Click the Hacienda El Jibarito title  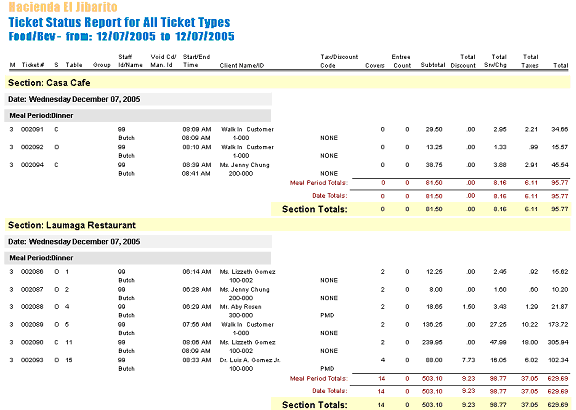coord(63,7)
